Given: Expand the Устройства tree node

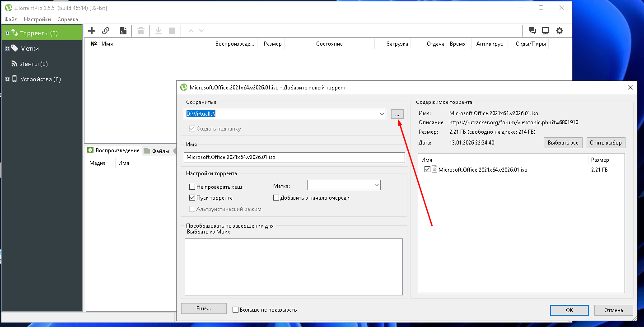Looking at the screenshot, I should tap(7, 79).
